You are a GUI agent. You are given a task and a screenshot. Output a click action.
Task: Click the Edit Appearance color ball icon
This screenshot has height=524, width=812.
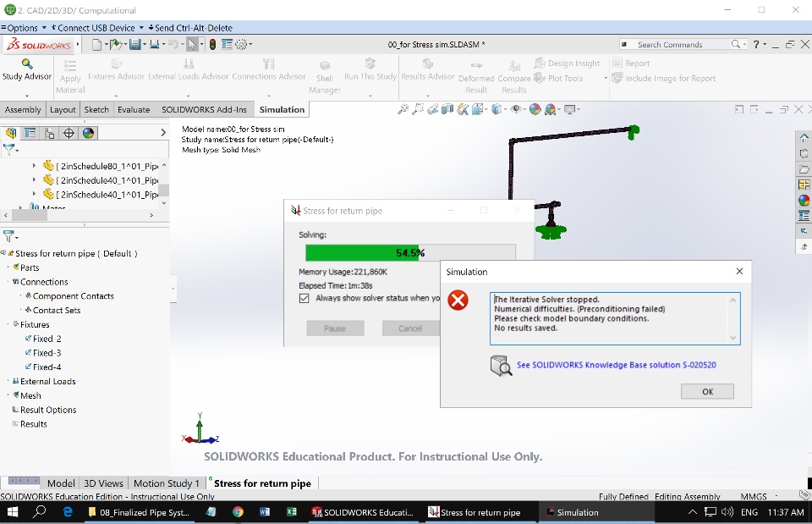click(535, 109)
